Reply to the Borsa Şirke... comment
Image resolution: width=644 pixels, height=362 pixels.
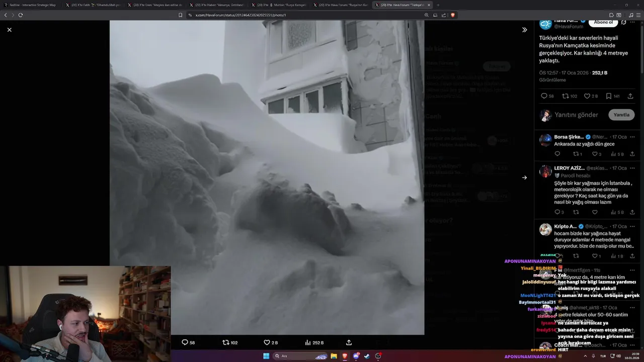click(557, 154)
